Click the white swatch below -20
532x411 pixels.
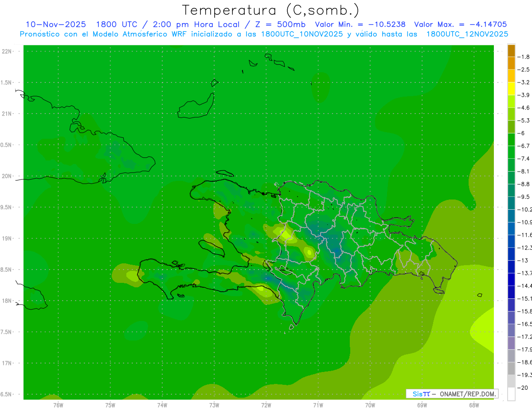point(511,394)
